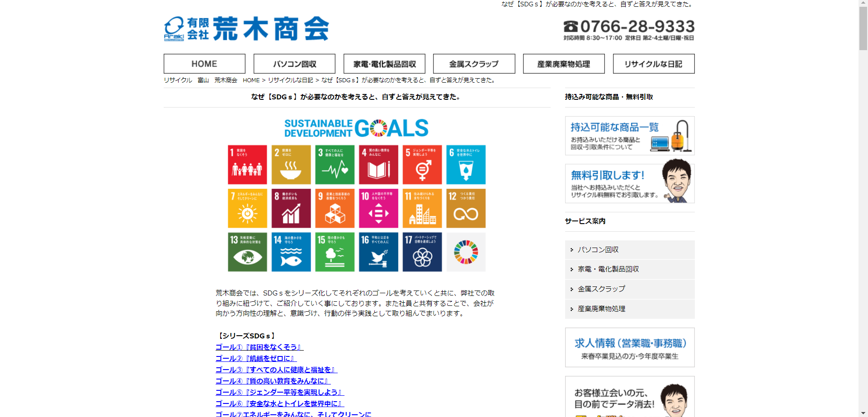Click the SDG goal 3 health tile
Screen dimensions: 868x417
click(x=335, y=164)
